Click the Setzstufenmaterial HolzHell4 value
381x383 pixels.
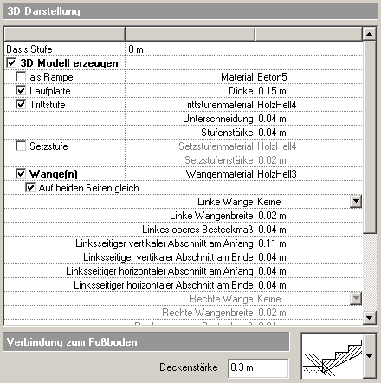coord(277,146)
